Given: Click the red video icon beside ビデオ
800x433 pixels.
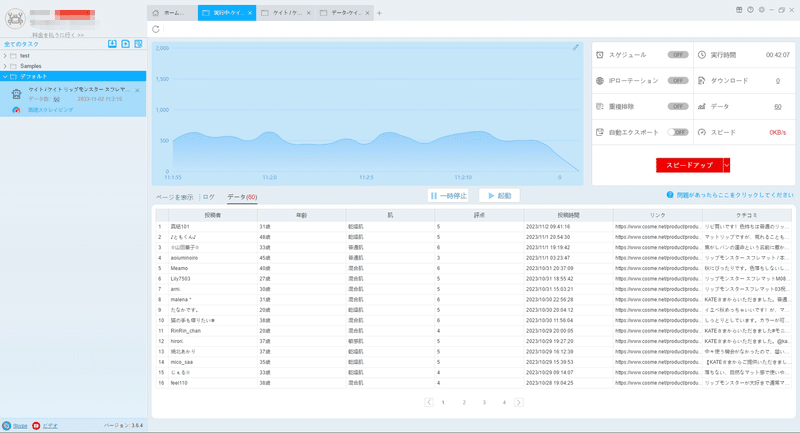Looking at the screenshot, I should pos(36,425).
